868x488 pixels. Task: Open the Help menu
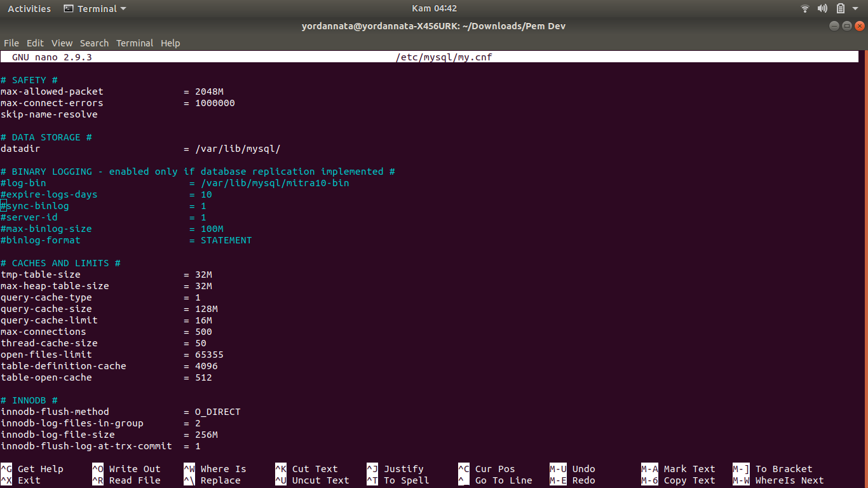click(x=170, y=43)
